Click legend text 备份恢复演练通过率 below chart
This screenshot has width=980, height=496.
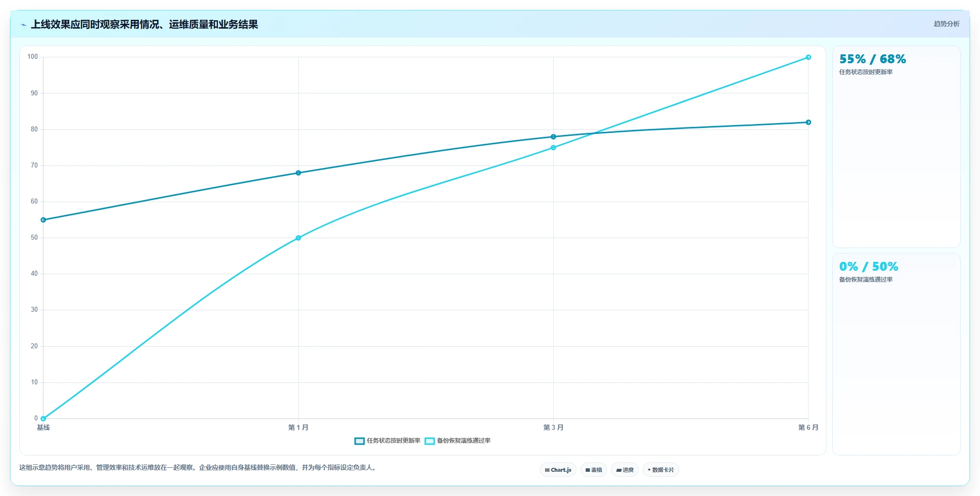point(464,441)
